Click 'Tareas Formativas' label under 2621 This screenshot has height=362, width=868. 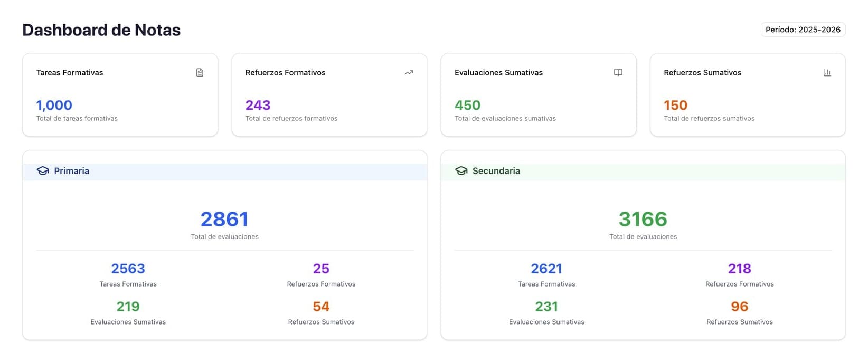pos(546,284)
